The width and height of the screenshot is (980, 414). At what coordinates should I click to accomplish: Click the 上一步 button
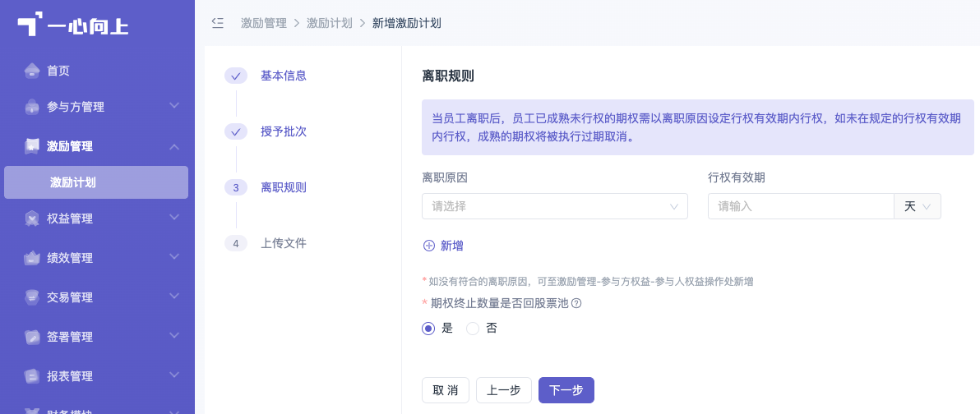tap(504, 390)
